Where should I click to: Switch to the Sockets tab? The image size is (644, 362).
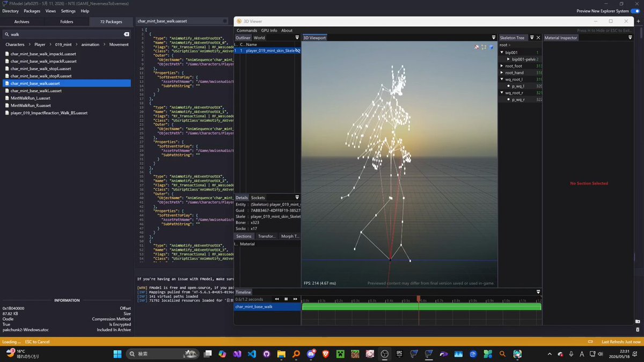click(258, 198)
